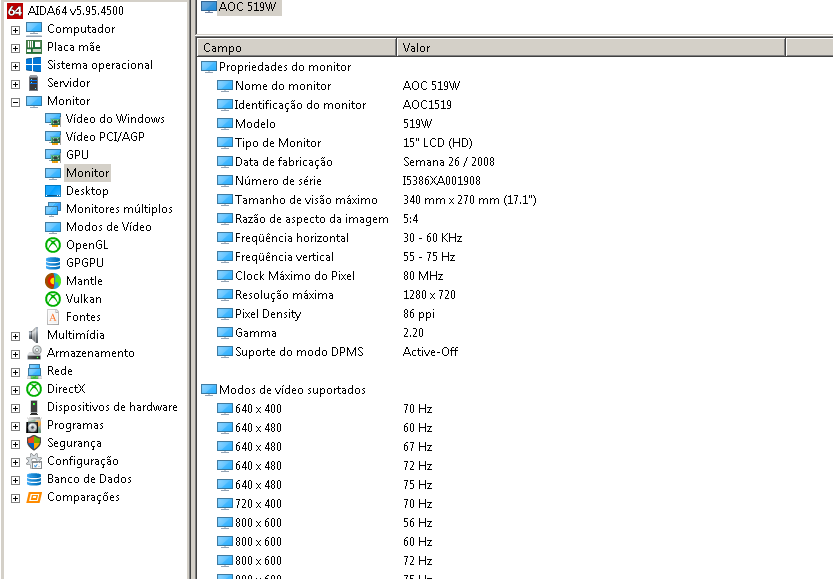The height and width of the screenshot is (579, 833).
Task: Click the Computador tree icon
Action: 34,29
